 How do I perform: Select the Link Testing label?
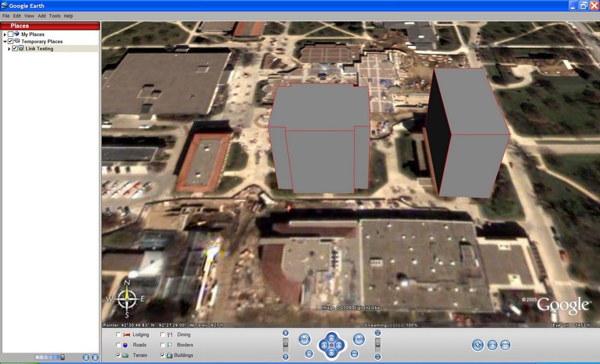[39, 49]
